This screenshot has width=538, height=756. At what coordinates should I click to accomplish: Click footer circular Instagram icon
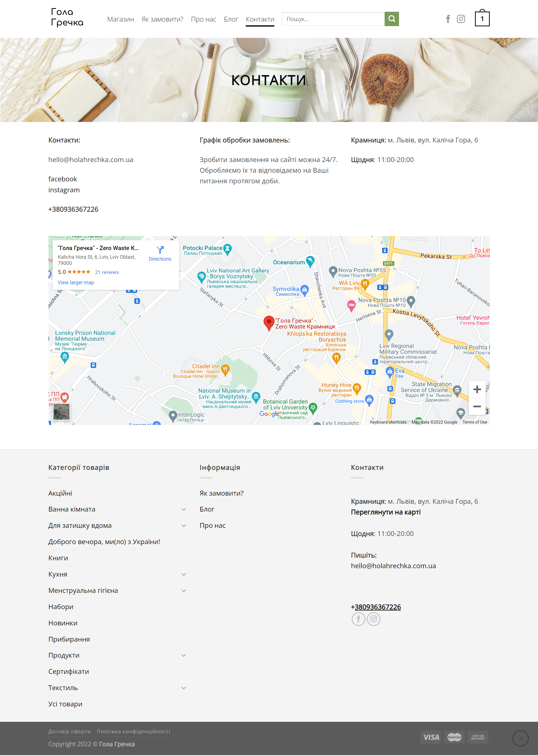(373, 619)
